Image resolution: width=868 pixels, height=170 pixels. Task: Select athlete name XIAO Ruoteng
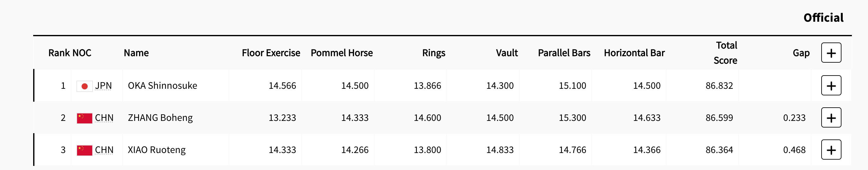click(x=157, y=150)
